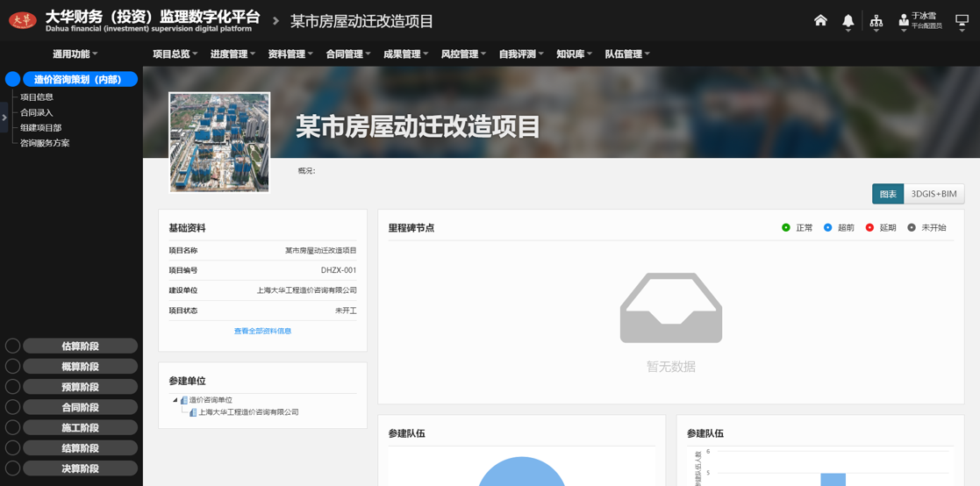Click the 于冰雪 user profile icon
980x486 pixels.
coord(904,20)
